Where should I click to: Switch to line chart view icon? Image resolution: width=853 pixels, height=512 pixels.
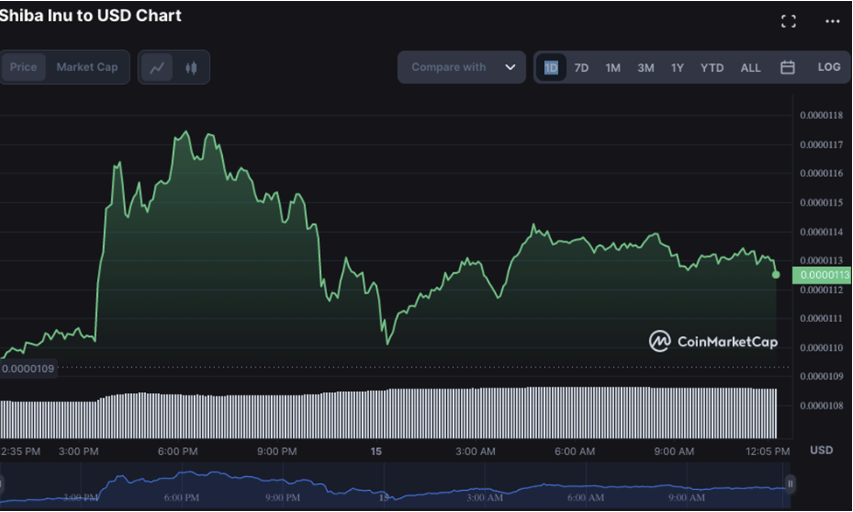pos(157,67)
